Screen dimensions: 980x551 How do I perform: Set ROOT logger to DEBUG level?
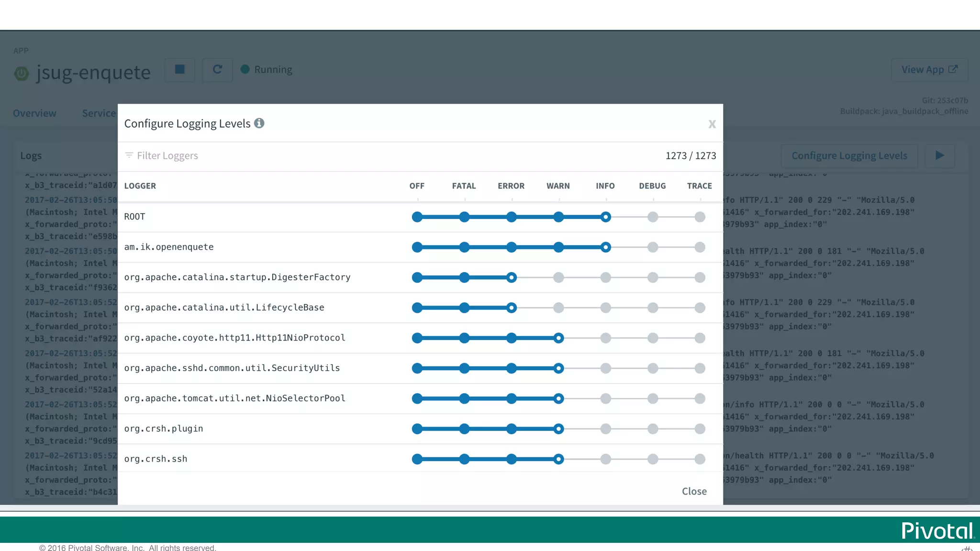tap(653, 217)
